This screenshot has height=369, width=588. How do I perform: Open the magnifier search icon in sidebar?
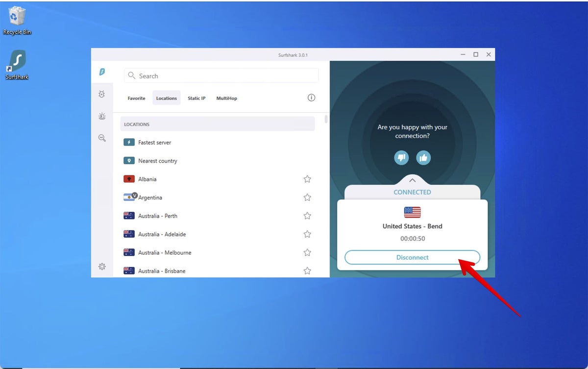(102, 138)
